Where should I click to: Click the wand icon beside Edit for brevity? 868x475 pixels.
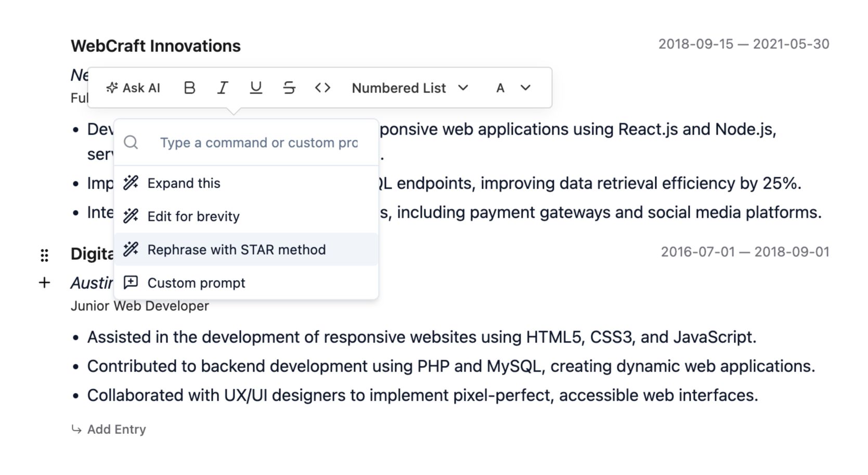pos(130,216)
